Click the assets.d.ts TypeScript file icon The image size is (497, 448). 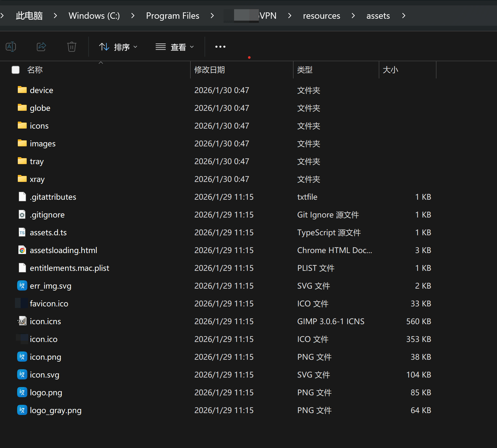tap(22, 232)
